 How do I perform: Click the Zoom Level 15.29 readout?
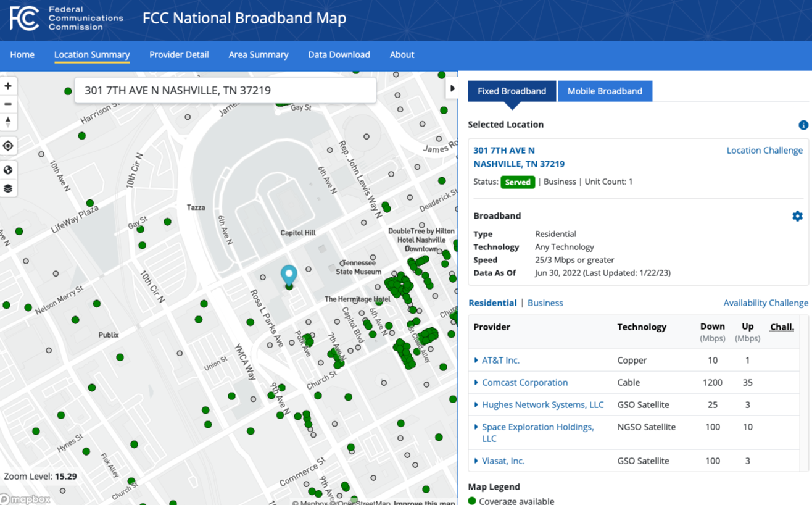pos(40,477)
